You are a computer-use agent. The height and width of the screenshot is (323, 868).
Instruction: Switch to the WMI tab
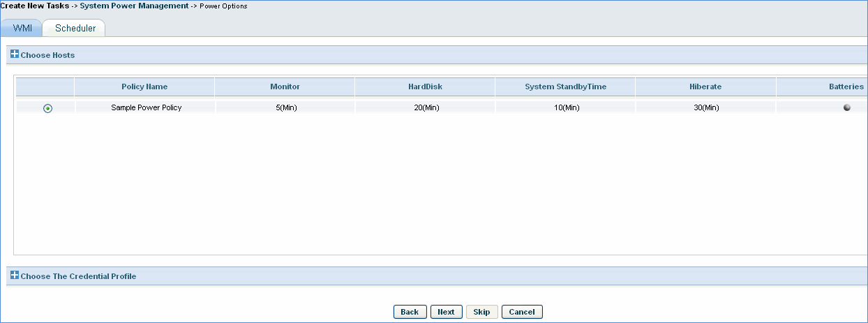click(23, 28)
